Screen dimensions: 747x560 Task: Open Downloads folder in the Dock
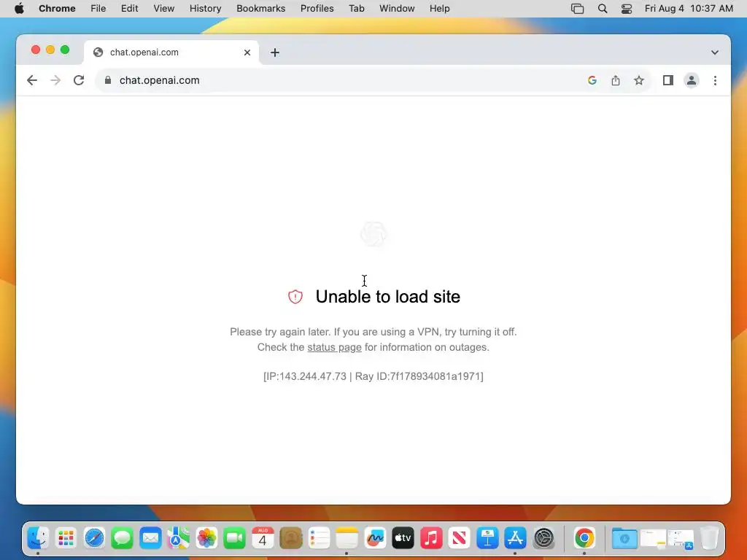click(624, 538)
